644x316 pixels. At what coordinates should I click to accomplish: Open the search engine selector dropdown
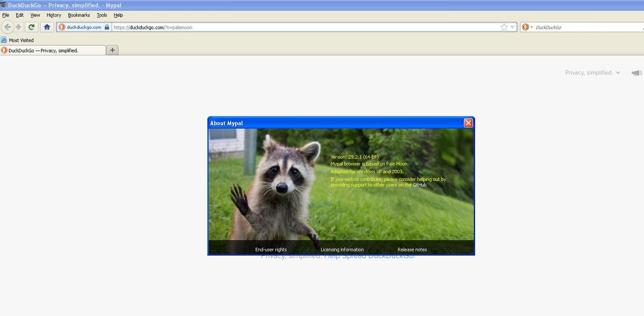(x=528, y=27)
